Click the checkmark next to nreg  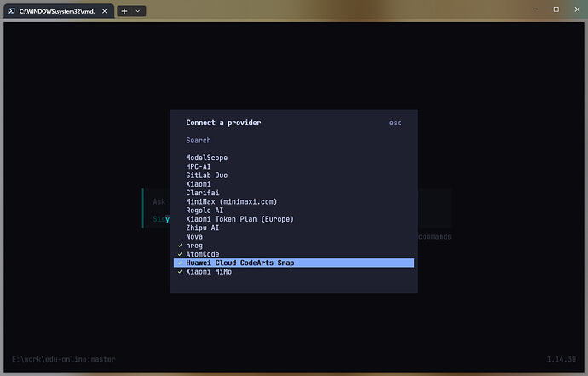(180, 246)
